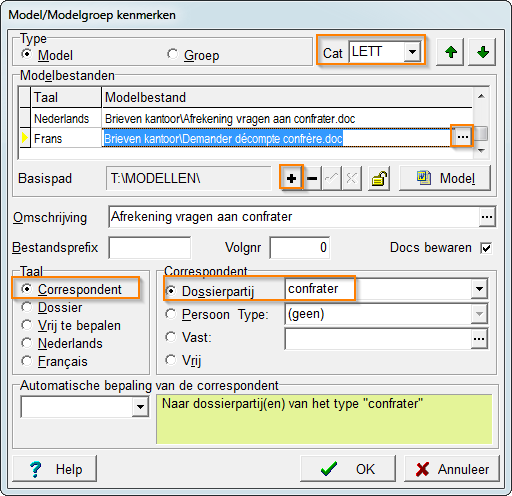This screenshot has height=496, width=512.
Task: Click the ellipsis beside the Vast field
Action: pyautogui.click(x=479, y=339)
